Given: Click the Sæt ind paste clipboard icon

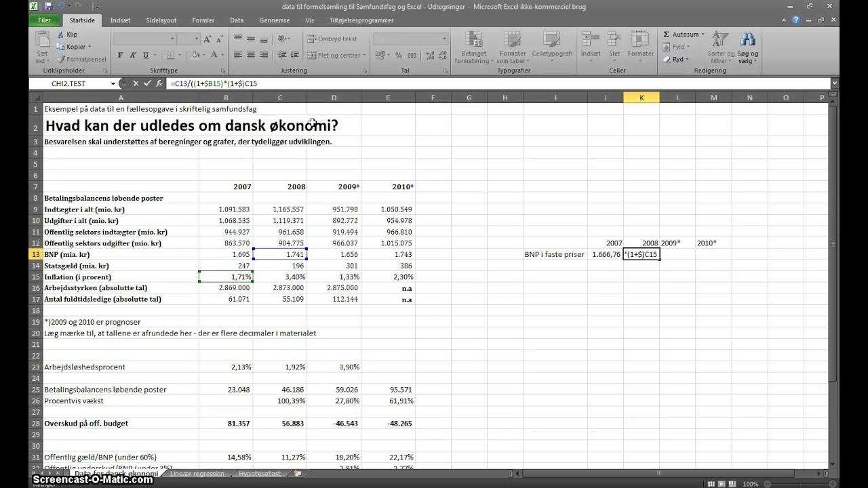Looking at the screenshot, I should [42, 39].
